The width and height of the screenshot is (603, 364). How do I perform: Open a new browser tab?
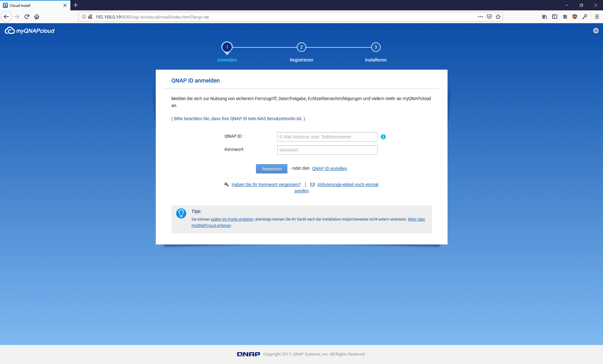point(76,5)
